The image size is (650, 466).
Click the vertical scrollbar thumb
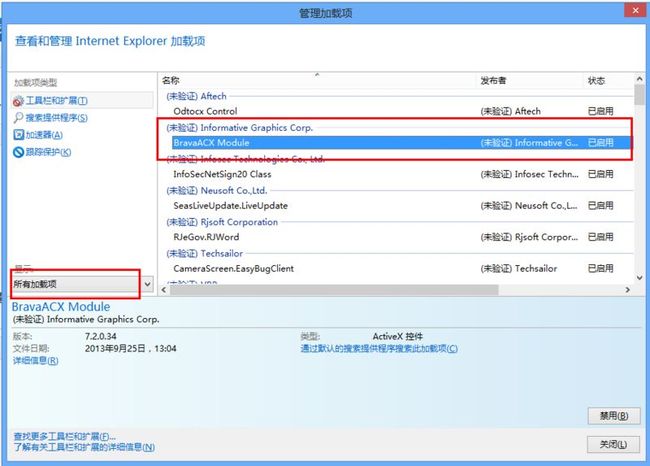(x=639, y=95)
